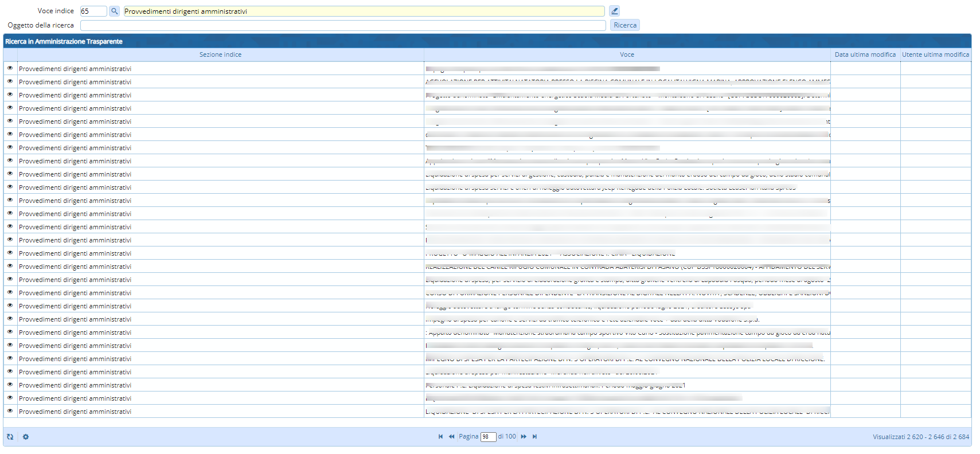Jump to the last results page
980x454 pixels.
coord(534,437)
